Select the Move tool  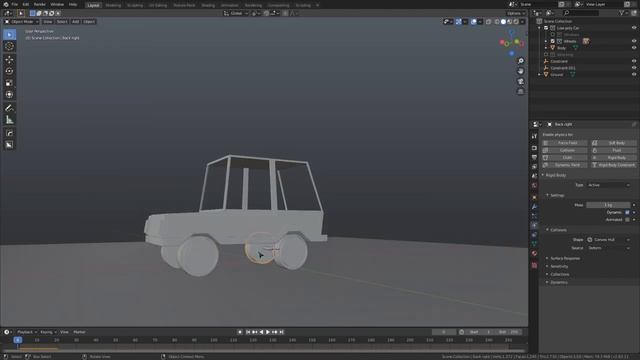[9, 59]
